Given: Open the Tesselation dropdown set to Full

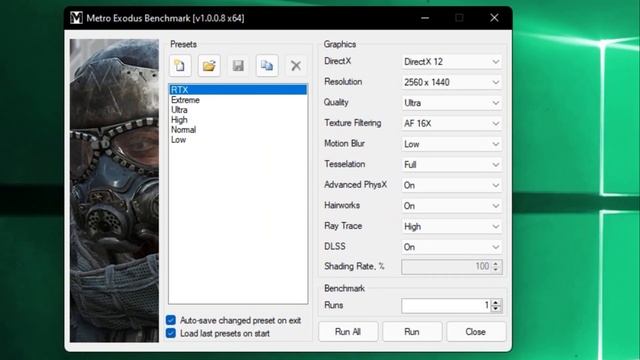Looking at the screenshot, I should (x=452, y=164).
